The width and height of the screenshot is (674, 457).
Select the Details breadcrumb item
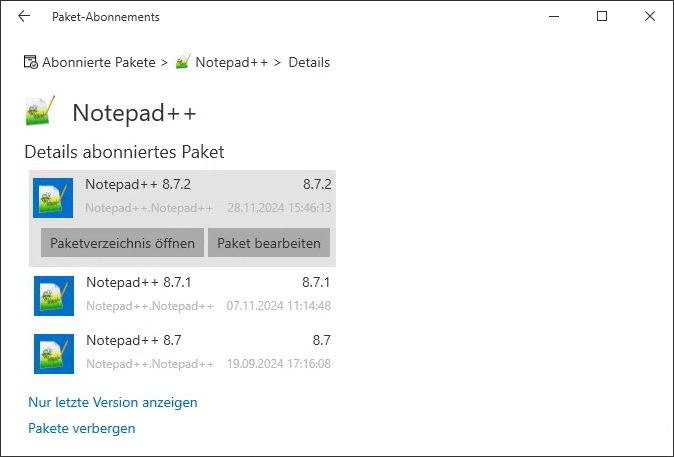click(x=309, y=62)
